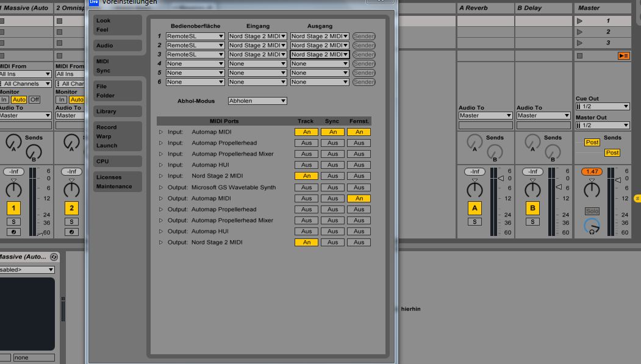Toggle the Solo cue switch on the Master
Screen dimensions: 641x364
[592, 211]
